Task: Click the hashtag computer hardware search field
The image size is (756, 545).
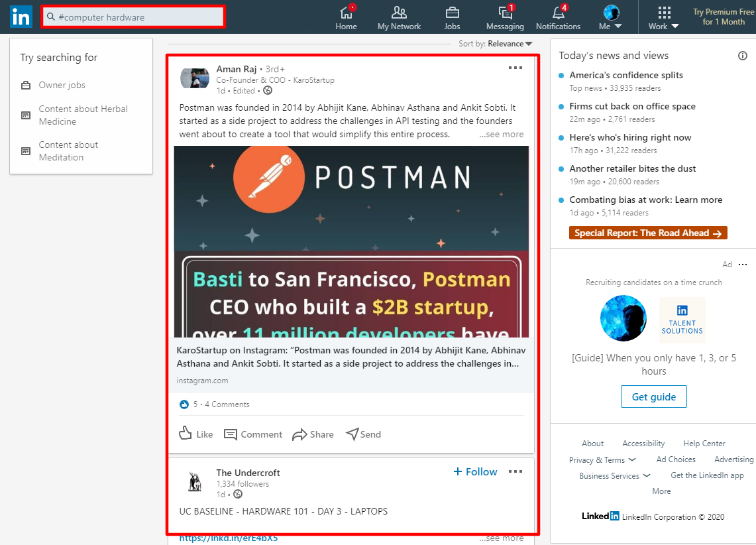Action: pyautogui.click(x=133, y=17)
